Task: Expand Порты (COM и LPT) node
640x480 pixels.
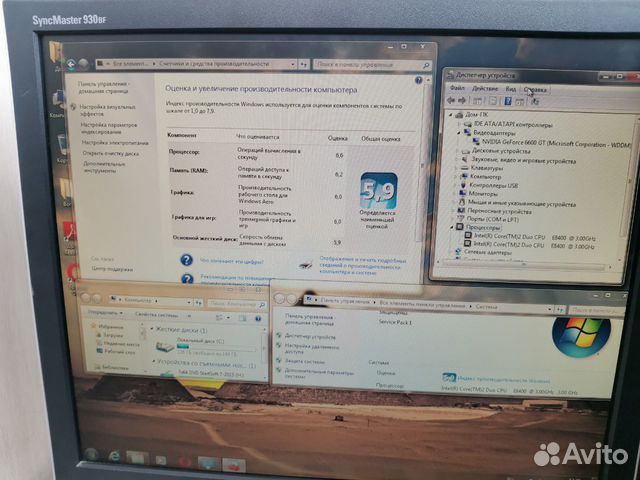Action: [455, 219]
